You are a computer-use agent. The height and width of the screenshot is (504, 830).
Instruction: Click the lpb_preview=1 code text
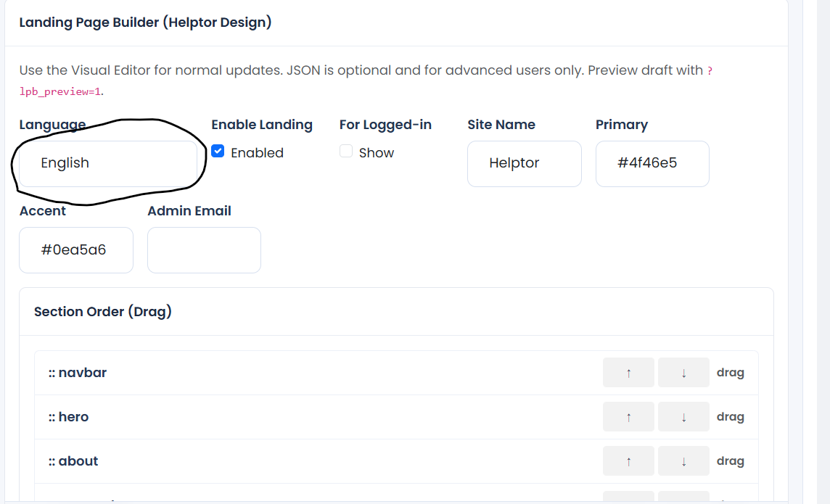[59, 91]
